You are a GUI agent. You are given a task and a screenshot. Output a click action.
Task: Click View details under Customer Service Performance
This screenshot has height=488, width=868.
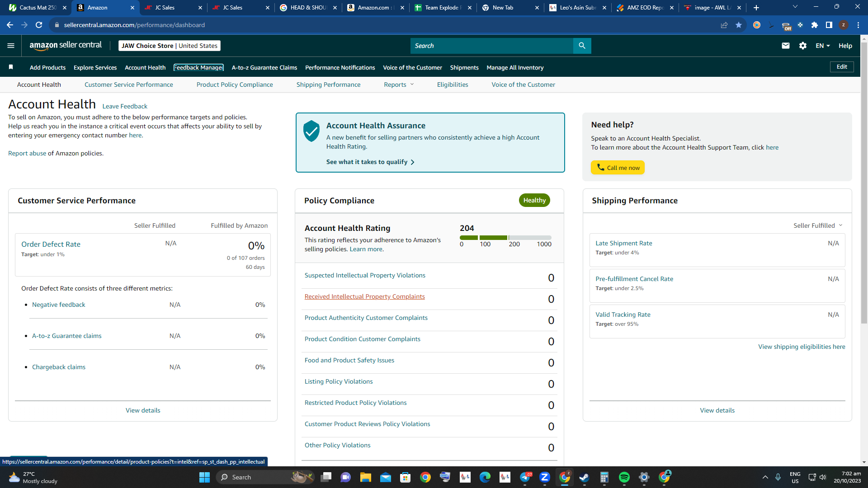click(143, 410)
